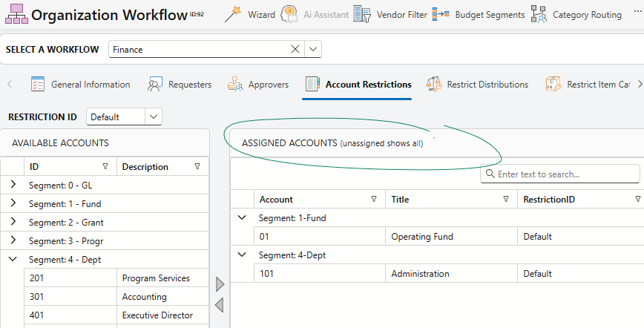Sort by ID column header
644x328 pixels.
(33, 166)
